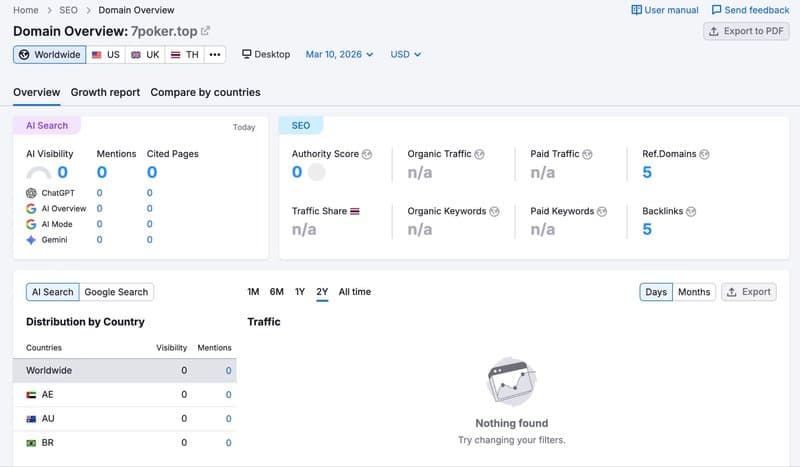Open more countries ellipsis menu
The height and width of the screenshot is (467, 800).
215,55
